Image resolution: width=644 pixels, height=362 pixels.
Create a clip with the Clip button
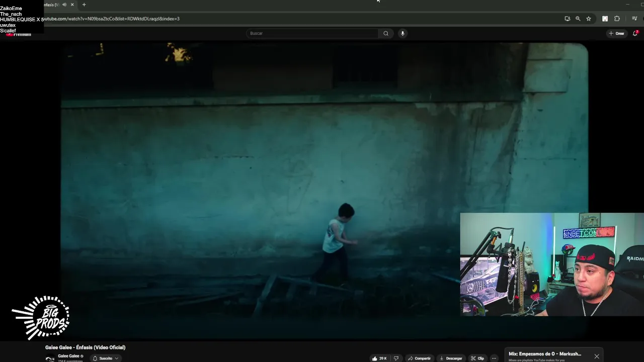tap(477, 358)
